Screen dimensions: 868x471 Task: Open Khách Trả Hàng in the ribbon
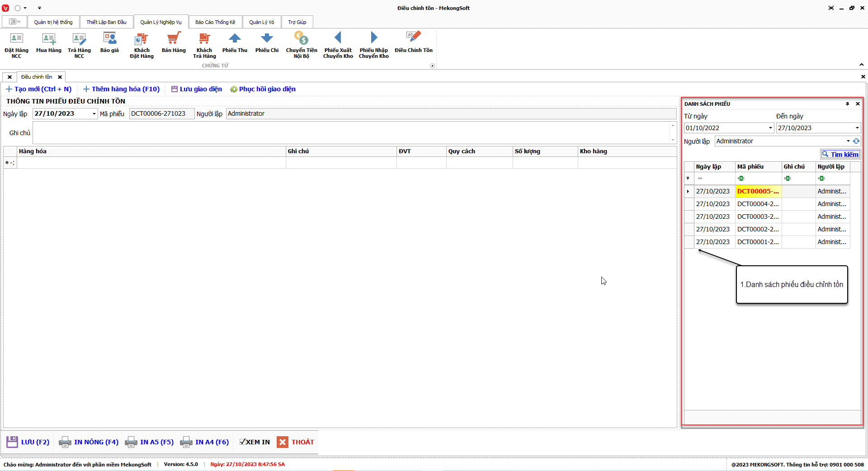tap(204, 45)
